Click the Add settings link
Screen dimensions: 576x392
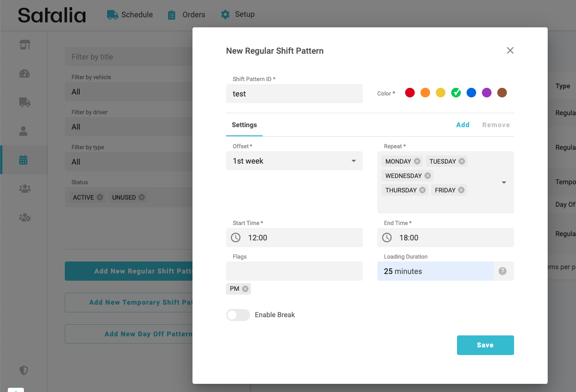463,125
